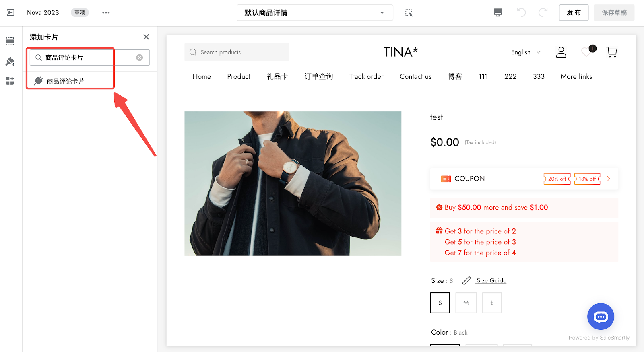Select size M option
The image size is (644, 352).
[x=466, y=303]
